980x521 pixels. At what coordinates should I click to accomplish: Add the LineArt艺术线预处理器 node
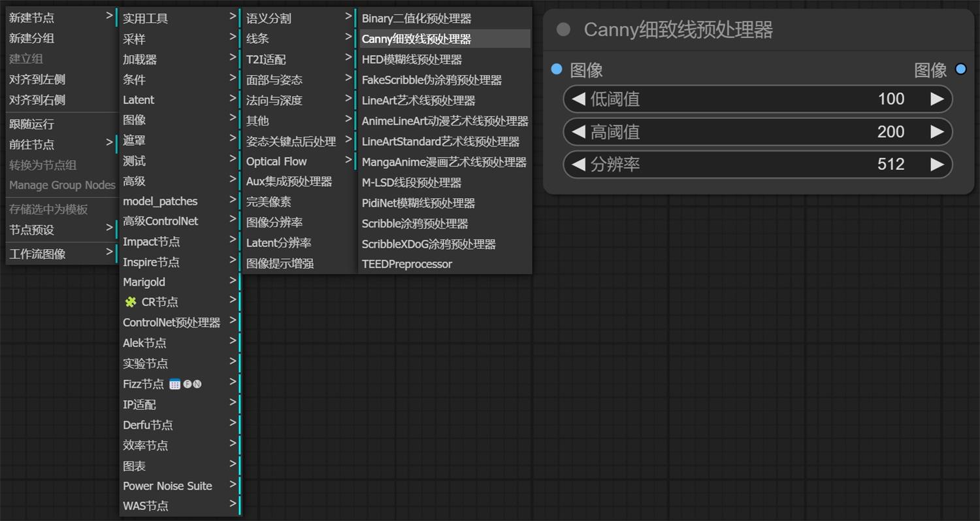(x=445, y=101)
